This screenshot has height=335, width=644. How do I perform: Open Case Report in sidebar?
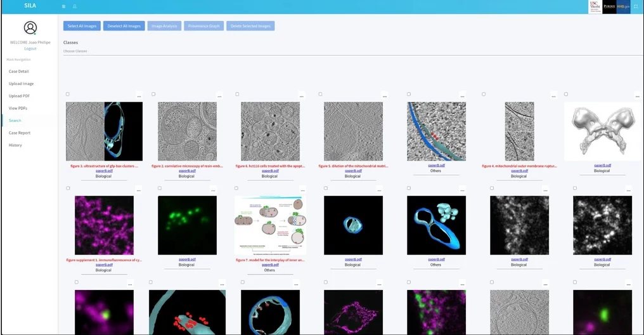(x=20, y=133)
